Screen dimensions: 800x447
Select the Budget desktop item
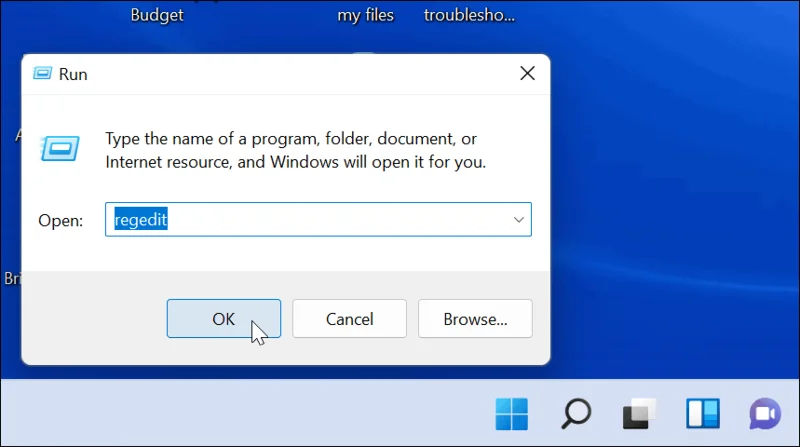click(157, 15)
